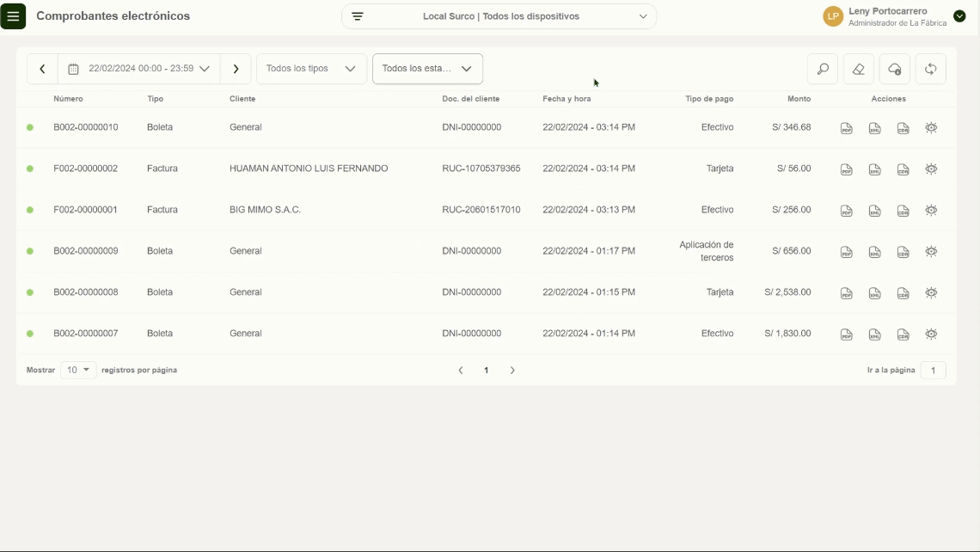Image resolution: width=980 pixels, height=552 pixels.
Task: Download PDF for B002-00000010
Action: tap(846, 128)
